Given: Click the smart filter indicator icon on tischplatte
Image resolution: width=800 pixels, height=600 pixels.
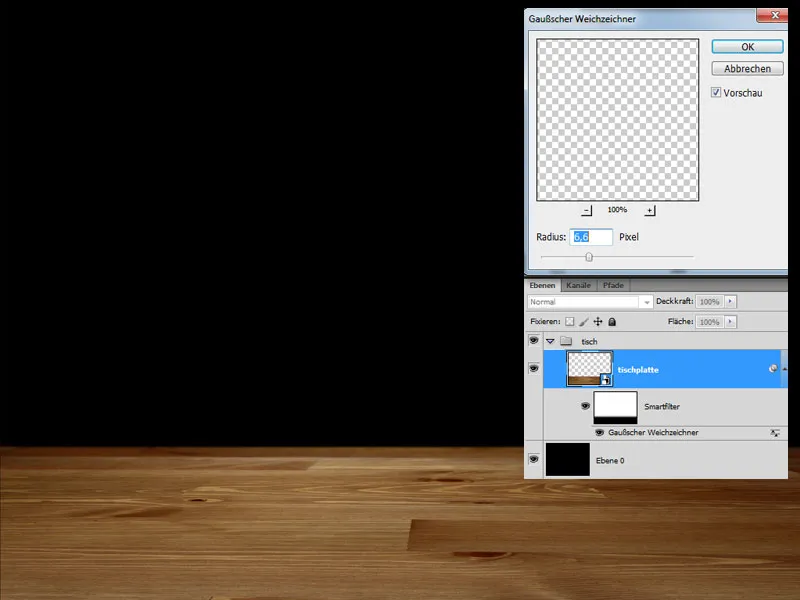Looking at the screenshot, I should click(773, 368).
